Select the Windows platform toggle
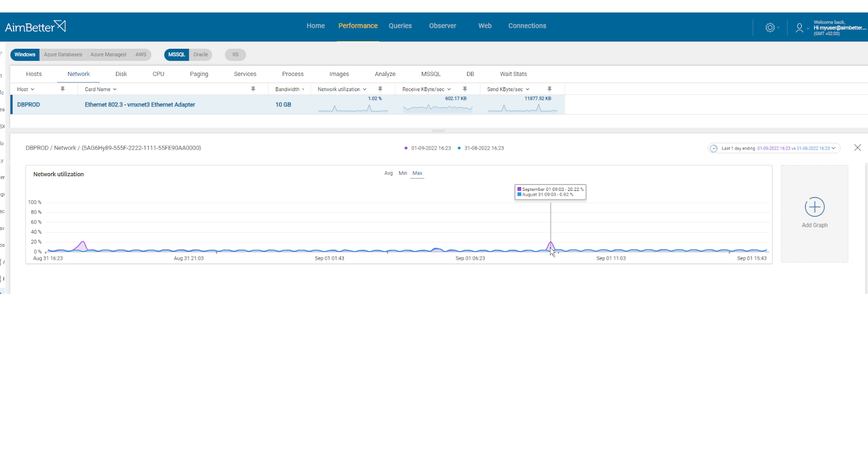The height and width of the screenshot is (461, 868). 25,55
